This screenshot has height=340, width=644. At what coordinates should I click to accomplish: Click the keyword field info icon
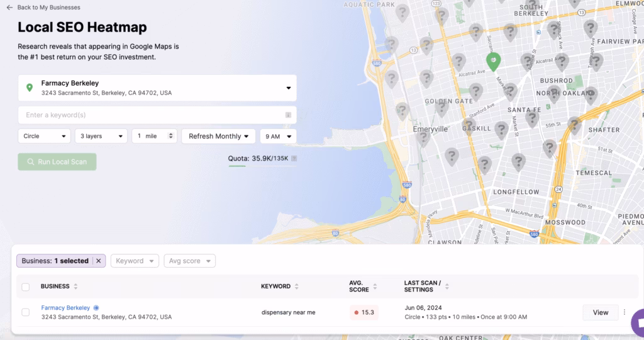(288, 115)
